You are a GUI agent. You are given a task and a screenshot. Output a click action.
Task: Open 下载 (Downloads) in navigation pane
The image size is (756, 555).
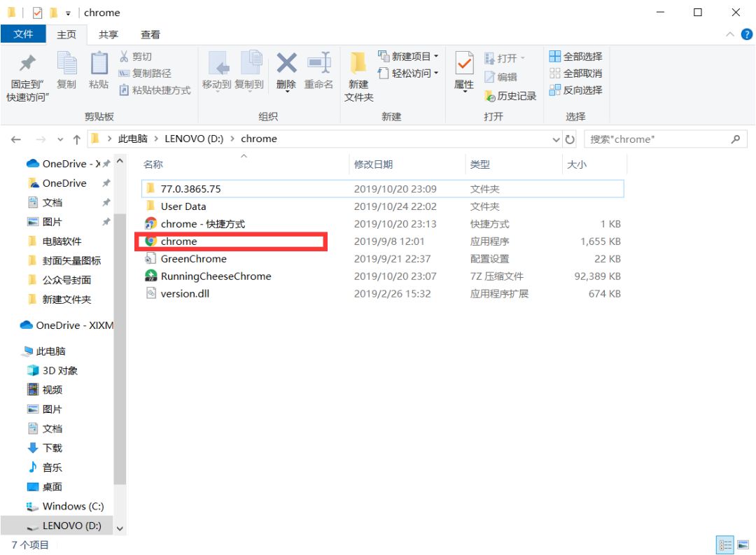pos(52,448)
